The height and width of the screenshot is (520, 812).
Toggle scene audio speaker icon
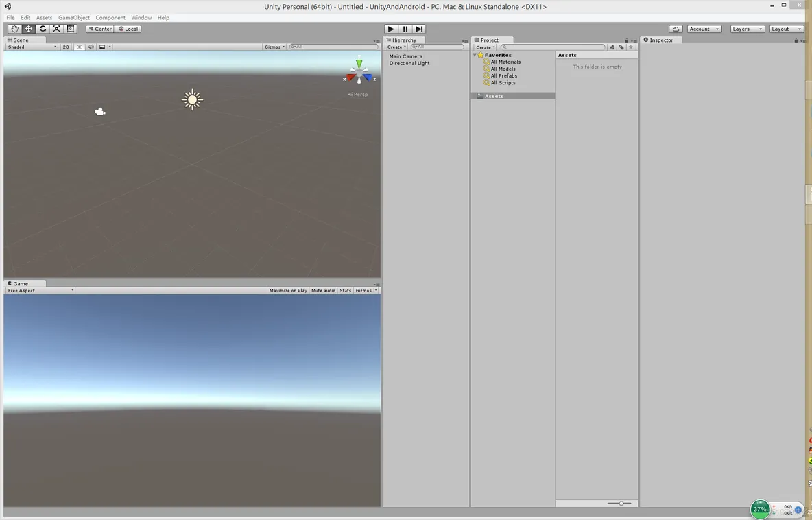point(91,47)
